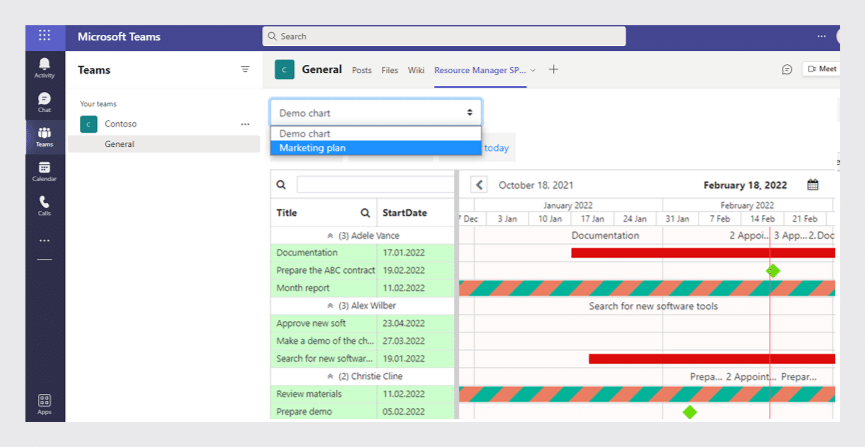Click the General channel avatar icon

click(284, 70)
